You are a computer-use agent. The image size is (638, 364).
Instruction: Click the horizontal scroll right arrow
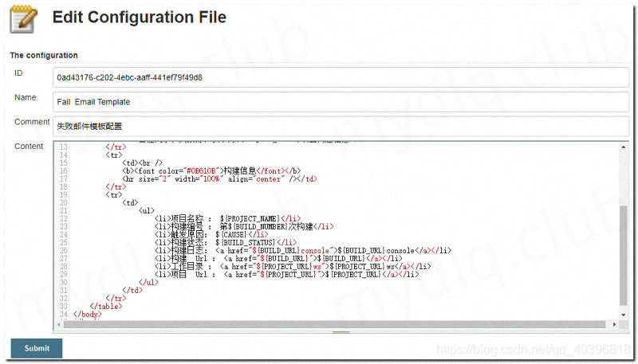614,324
